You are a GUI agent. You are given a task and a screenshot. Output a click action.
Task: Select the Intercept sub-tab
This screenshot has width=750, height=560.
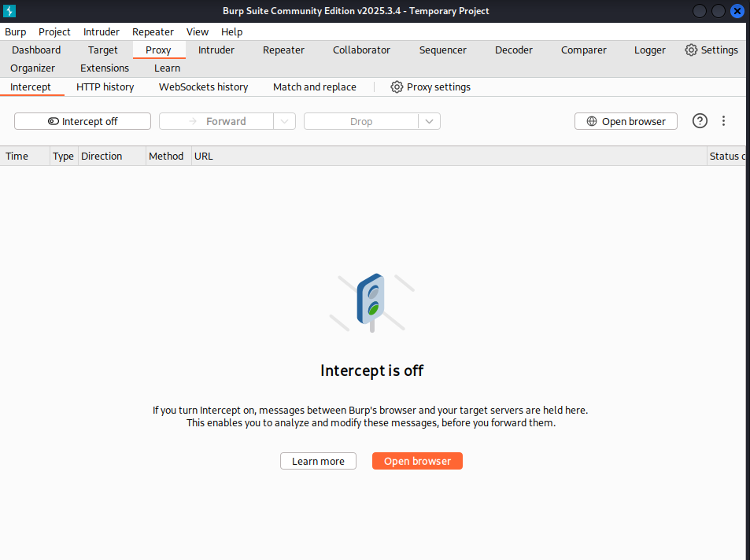point(31,87)
